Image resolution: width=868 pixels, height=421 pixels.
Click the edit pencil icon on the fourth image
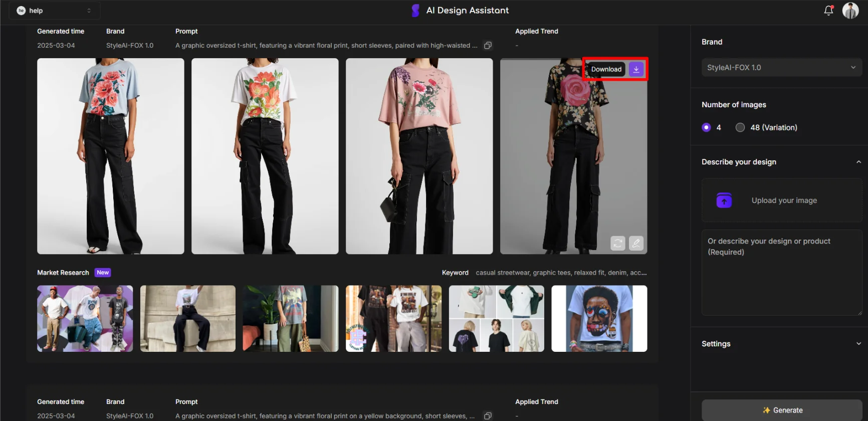point(636,243)
